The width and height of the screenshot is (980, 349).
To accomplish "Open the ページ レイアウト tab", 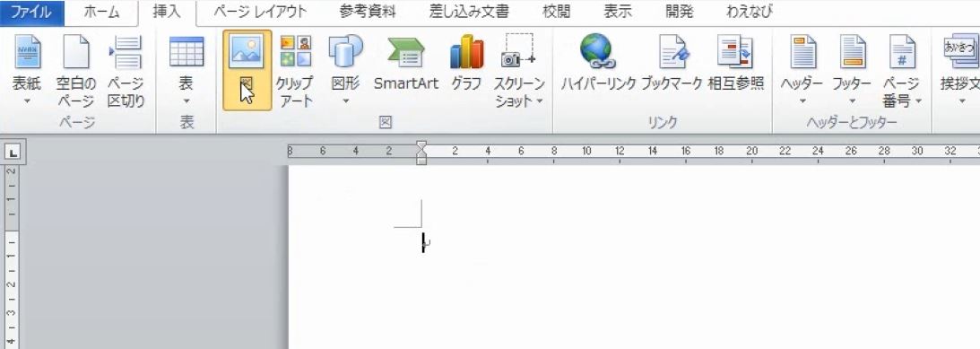I will (x=260, y=12).
